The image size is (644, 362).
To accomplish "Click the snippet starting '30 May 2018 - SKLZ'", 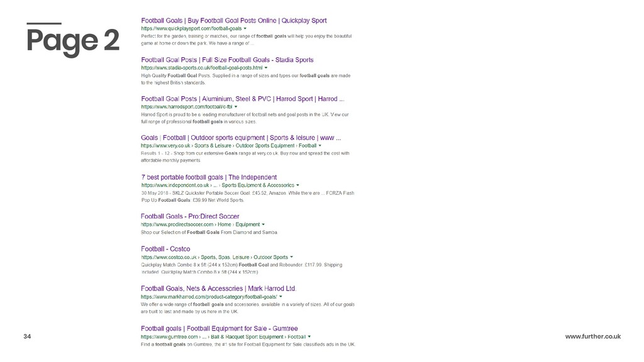I will (248, 197).
